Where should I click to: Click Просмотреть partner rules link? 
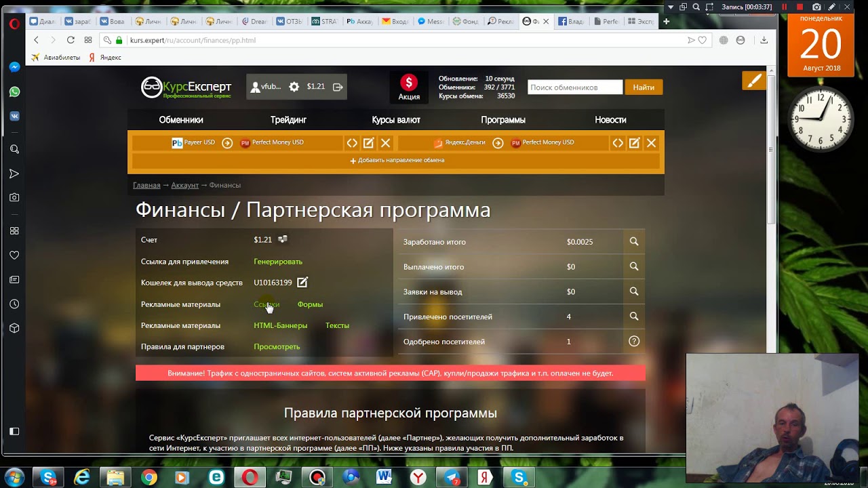(x=277, y=346)
